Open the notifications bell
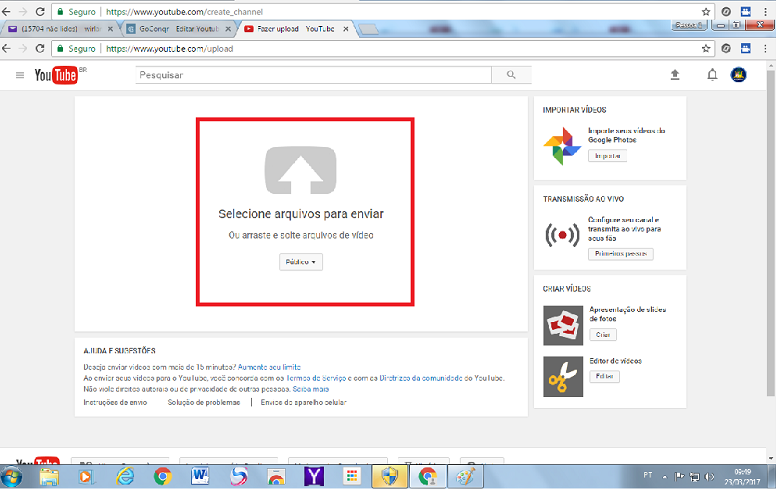Image resolution: width=776 pixels, height=489 pixels. point(712,75)
